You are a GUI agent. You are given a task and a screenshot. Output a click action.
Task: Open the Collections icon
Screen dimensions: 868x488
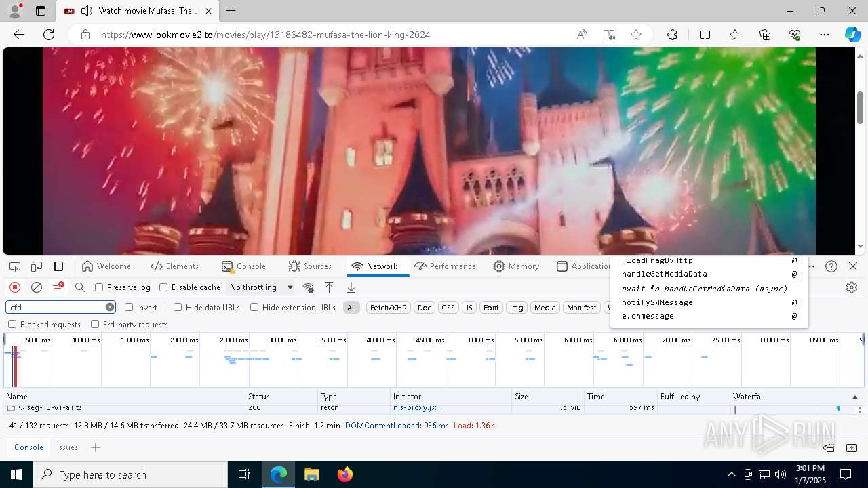pyautogui.click(x=765, y=35)
